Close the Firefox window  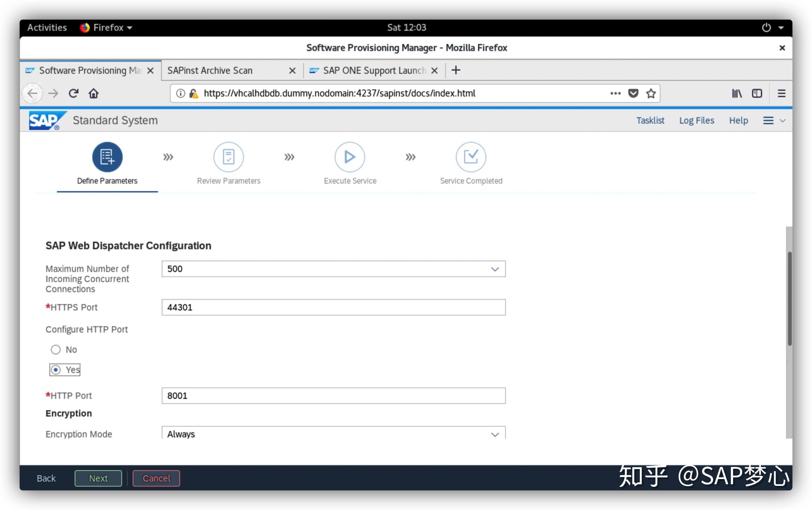click(x=782, y=48)
